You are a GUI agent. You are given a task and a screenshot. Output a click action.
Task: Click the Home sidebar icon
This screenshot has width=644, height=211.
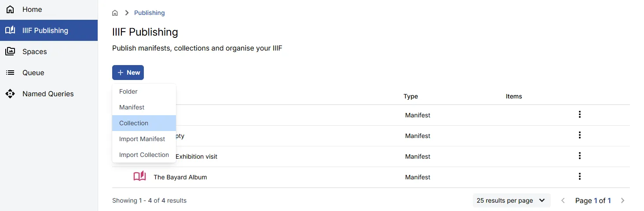(10, 9)
